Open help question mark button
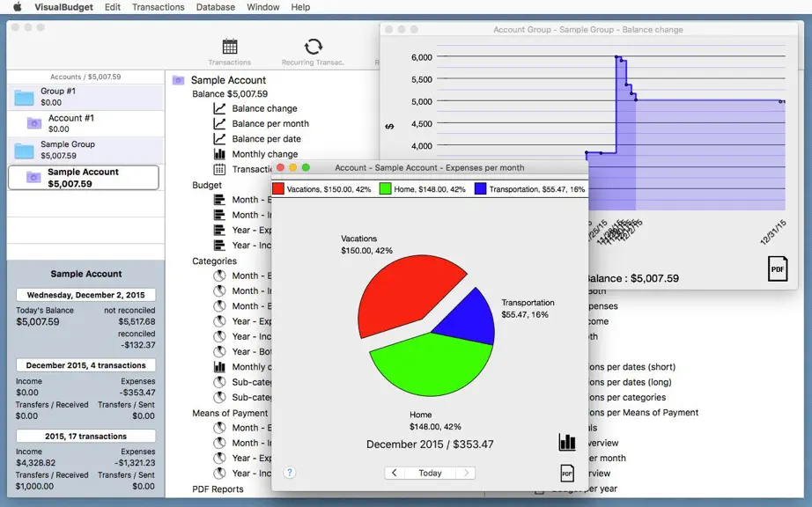 click(290, 473)
